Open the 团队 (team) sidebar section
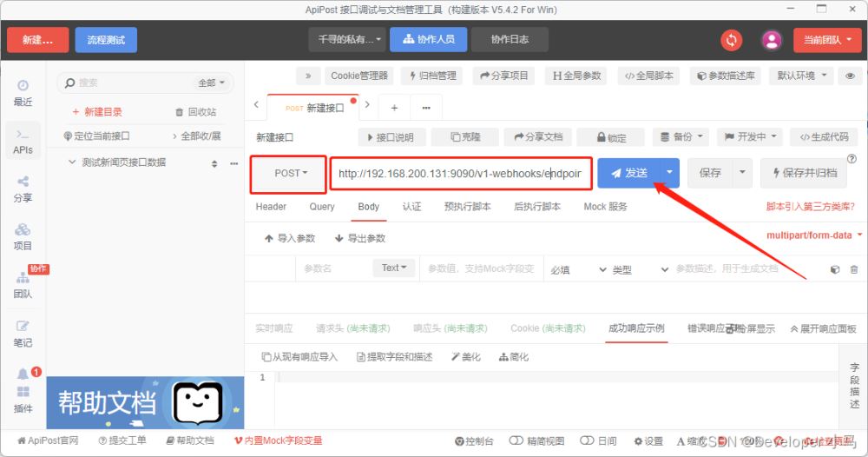 [23, 285]
